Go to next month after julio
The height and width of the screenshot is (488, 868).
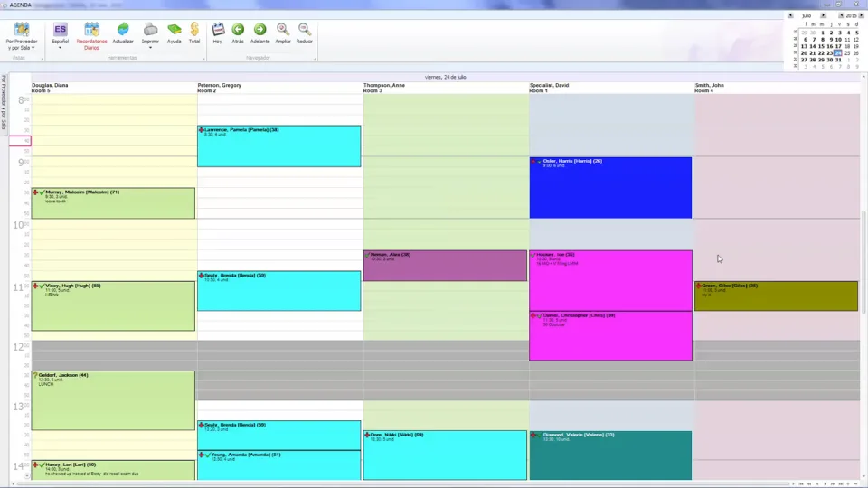coord(823,15)
